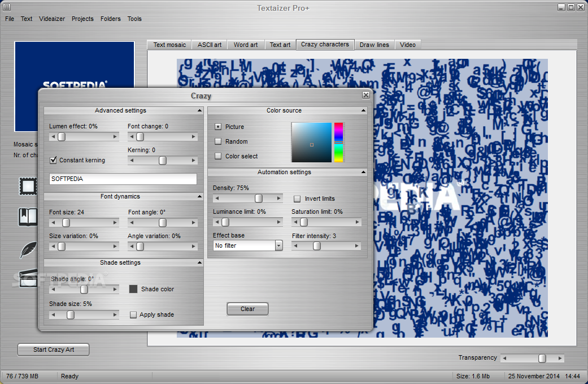The image size is (588, 384).
Task: Click left arrow of Density slider
Action: click(x=217, y=198)
